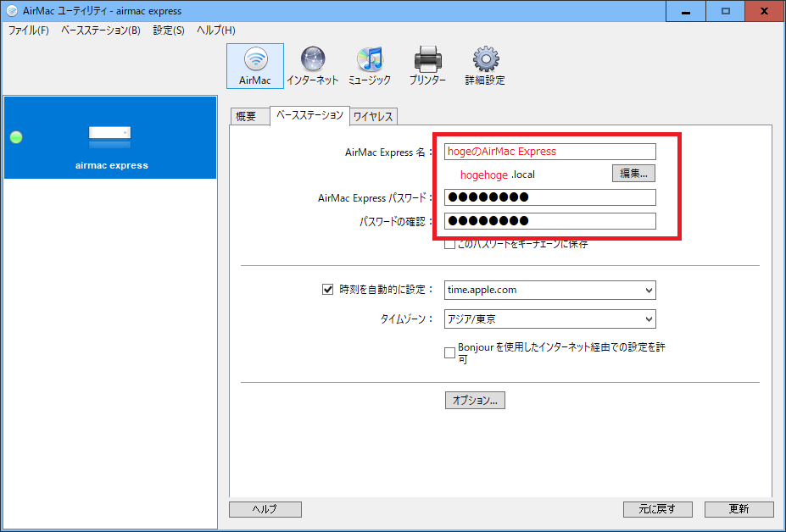
Task: Focus the パスワードの確認 field
Action: coord(550,221)
